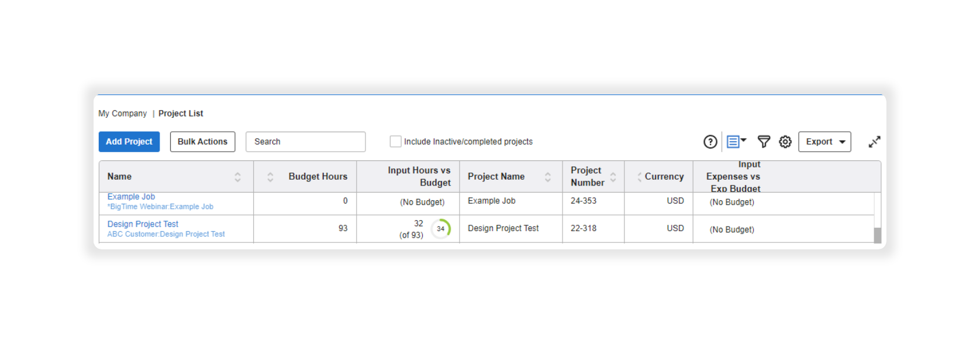
Task: Expand the project list to full screen
Action: 874,142
